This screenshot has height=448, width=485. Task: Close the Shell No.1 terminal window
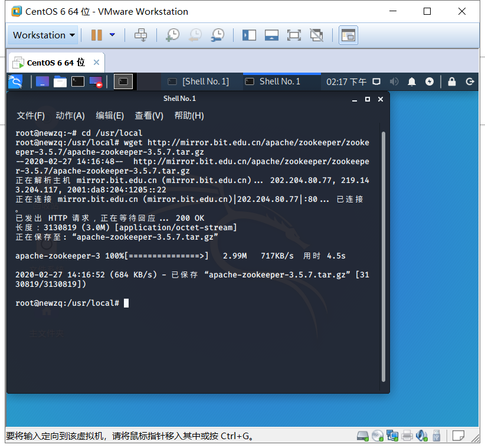381,99
